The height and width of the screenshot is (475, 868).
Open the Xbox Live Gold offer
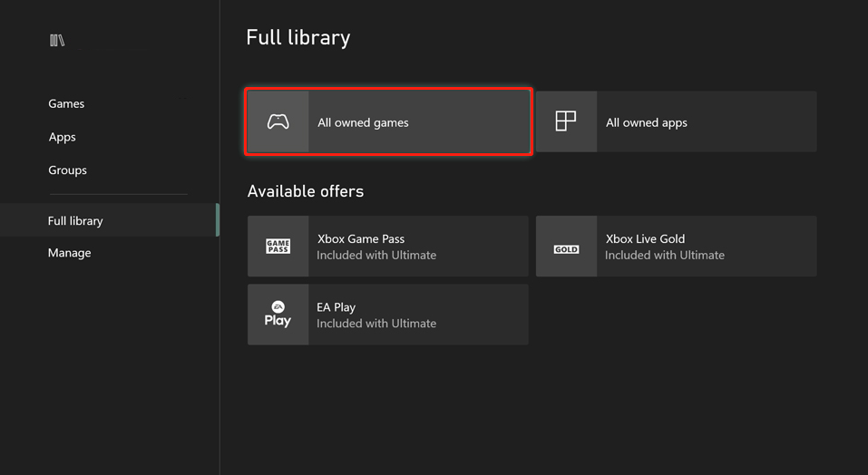pos(677,246)
